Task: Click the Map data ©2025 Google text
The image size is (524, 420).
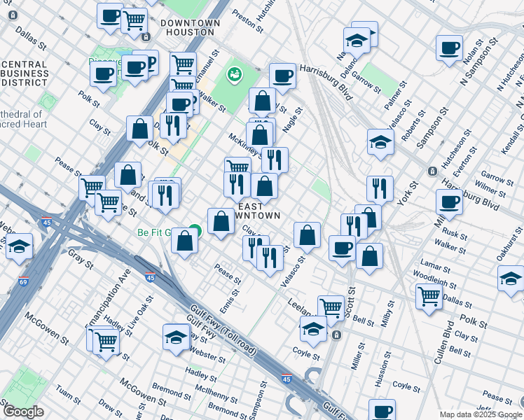Action: (481, 415)
